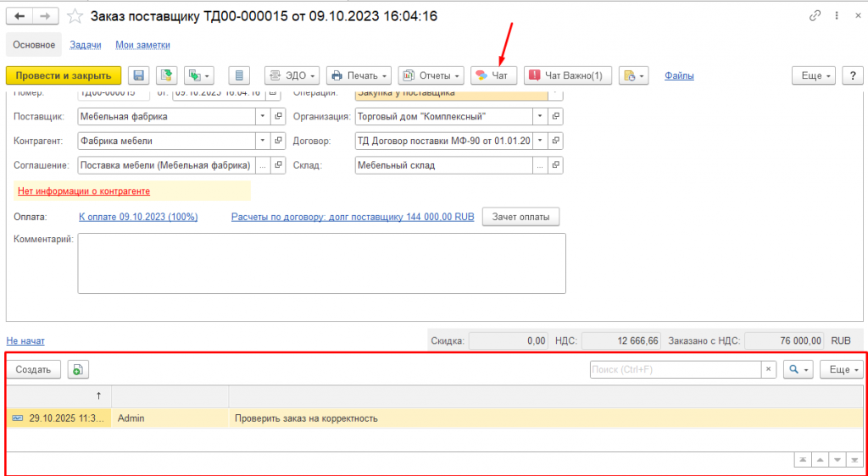Switch to the Задачи tab
The height and width of the screenshot is (476, 868).
85,46
